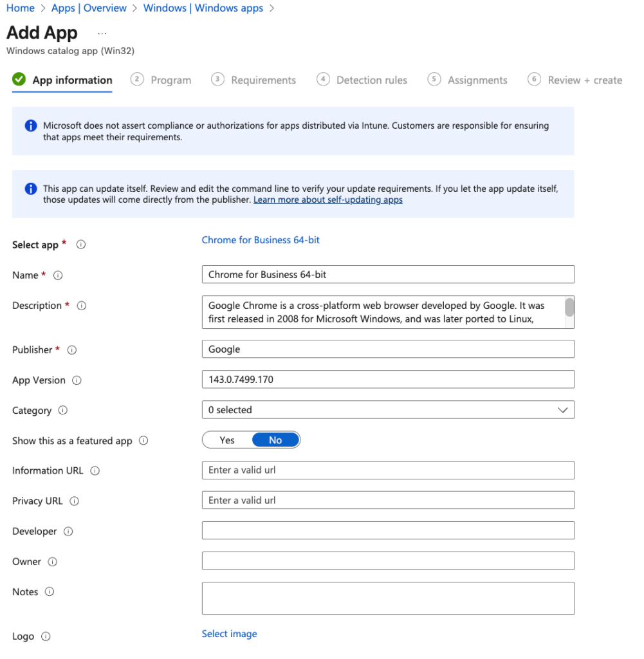The height and width of the screenshot is (659, 644).
Task: Click Learn more about self-updating apps
Action: [327, 200]
